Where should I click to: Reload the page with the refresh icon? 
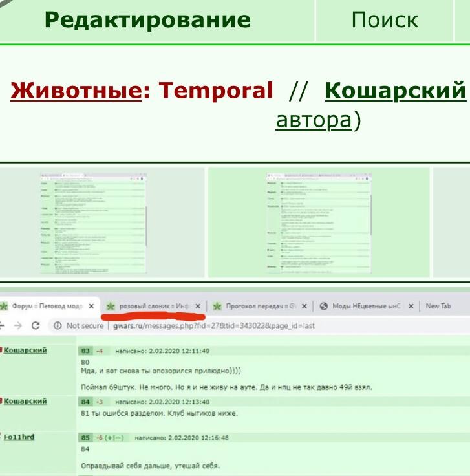click(36, 325)
